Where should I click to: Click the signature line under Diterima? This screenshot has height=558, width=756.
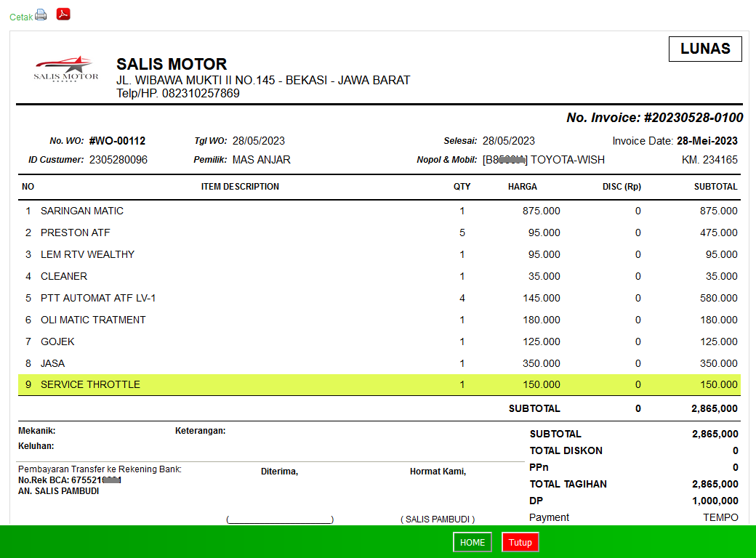click(280, 519)
